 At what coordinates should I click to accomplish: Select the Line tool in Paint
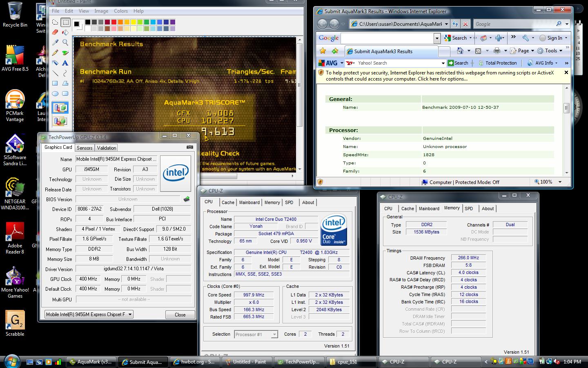55,73
